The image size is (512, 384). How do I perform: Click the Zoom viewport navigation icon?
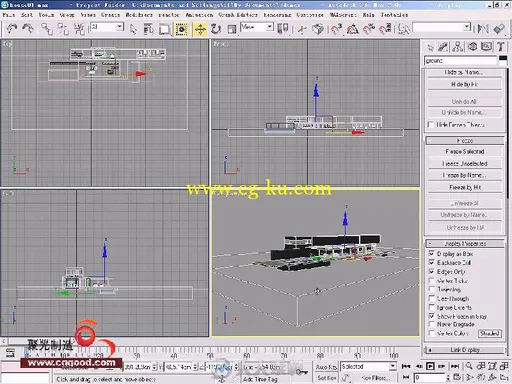pyautogui.click(x=469, y=366)
